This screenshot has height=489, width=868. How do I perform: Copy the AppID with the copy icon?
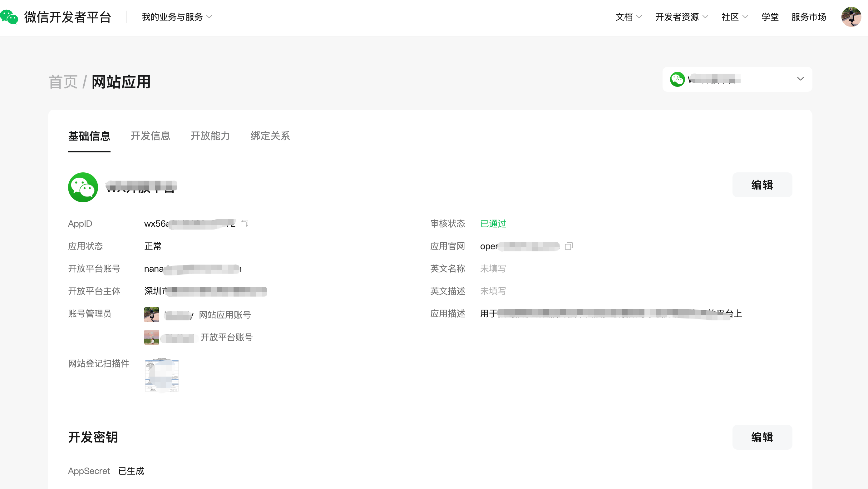click(244, 224)
